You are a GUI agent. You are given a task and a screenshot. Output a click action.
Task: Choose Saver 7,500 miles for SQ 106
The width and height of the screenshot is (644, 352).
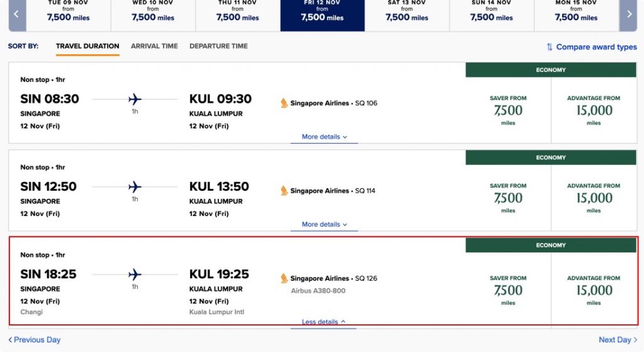(508, 110)
